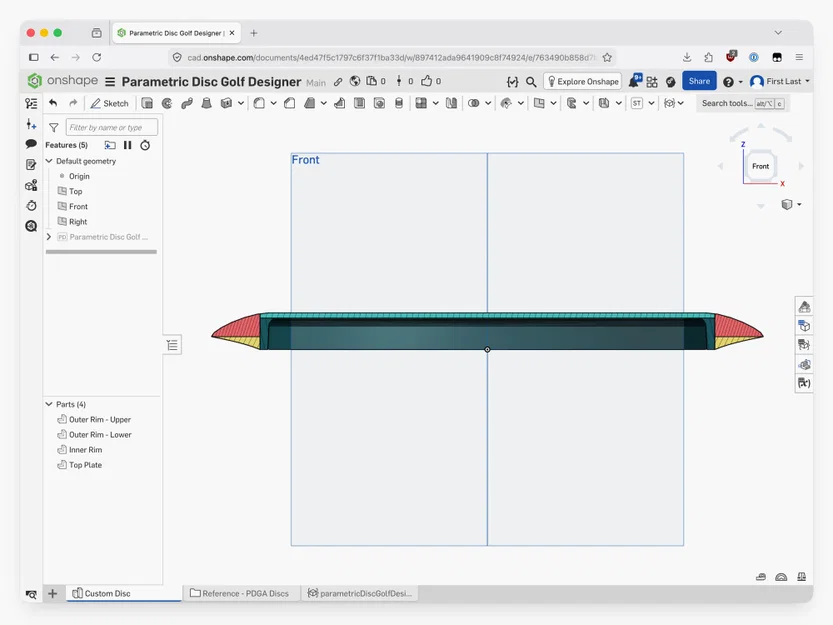
Task: Toggle the configuration panel list button
Action: click(172, 345)
